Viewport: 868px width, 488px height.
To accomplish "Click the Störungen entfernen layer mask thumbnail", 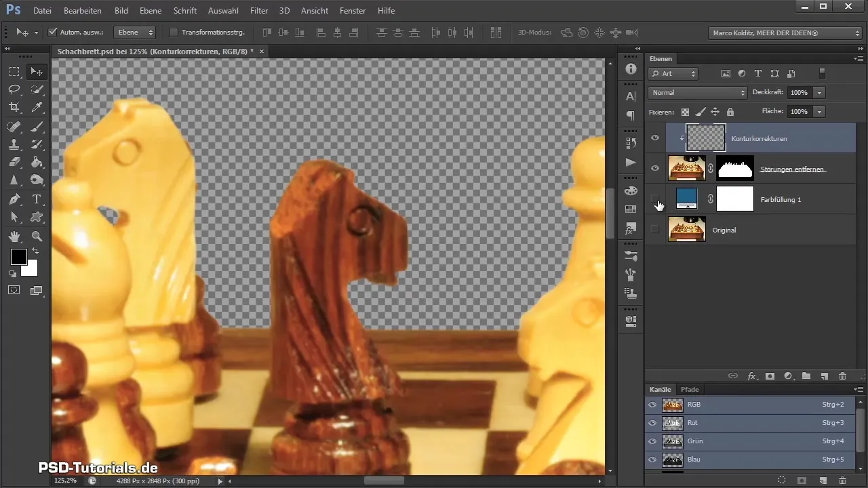I will (x=735, y=168).
